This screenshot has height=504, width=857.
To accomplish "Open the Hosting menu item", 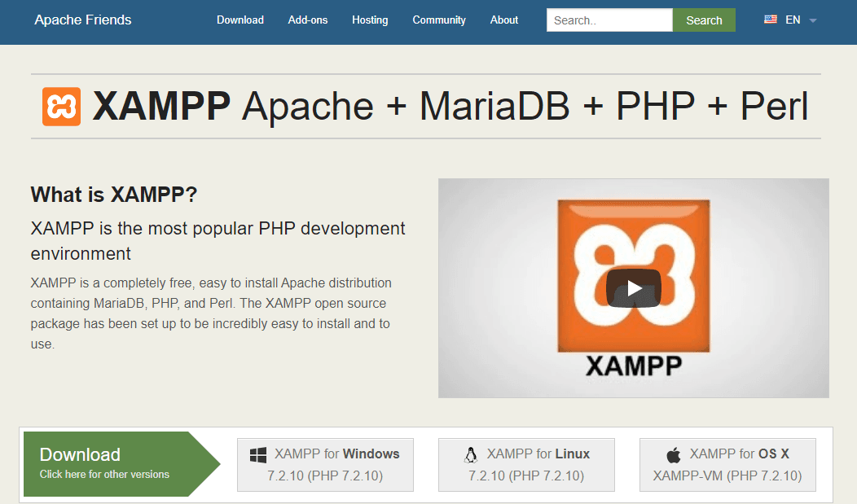I will 370,20.
